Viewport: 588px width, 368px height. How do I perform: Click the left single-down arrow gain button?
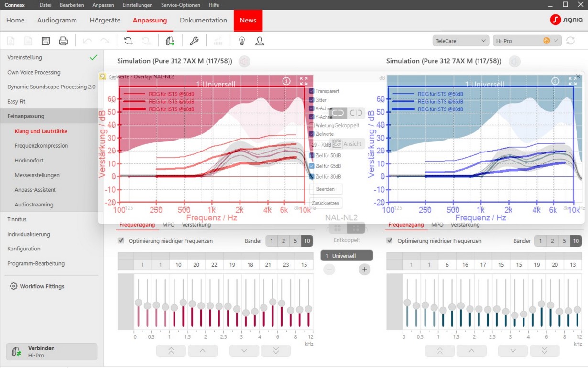pos(244,351)
